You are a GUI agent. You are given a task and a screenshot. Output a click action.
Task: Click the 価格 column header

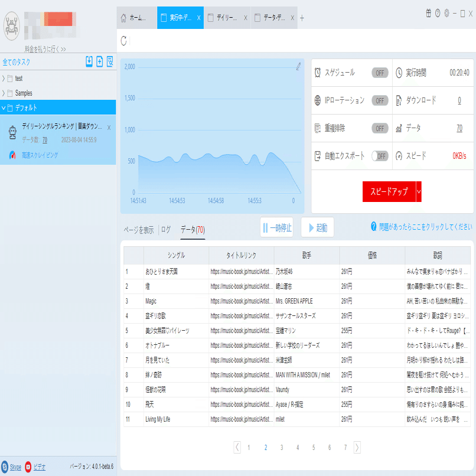point(372,255)
